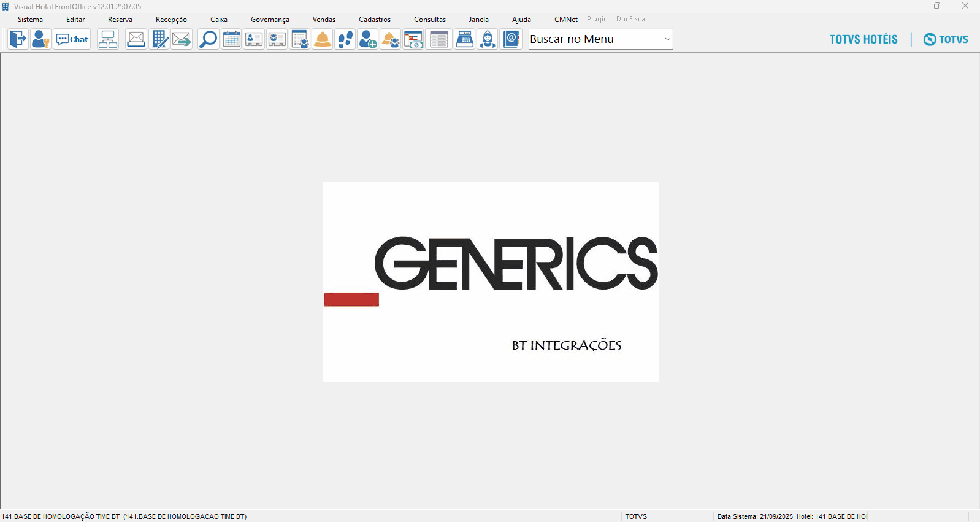Viewport: 980px width, 522px height.
Task: Restore down the application window
Action: coord(937,6)
